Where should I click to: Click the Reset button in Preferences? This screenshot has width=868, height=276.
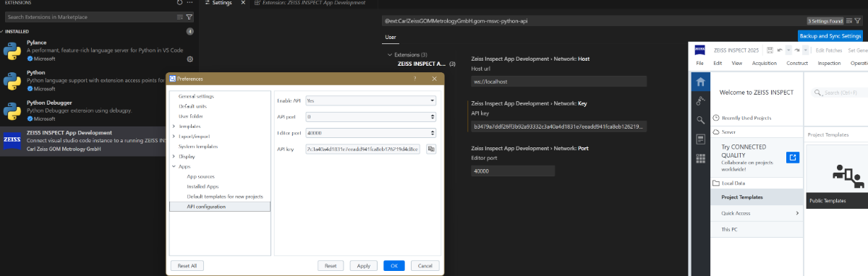331,266
